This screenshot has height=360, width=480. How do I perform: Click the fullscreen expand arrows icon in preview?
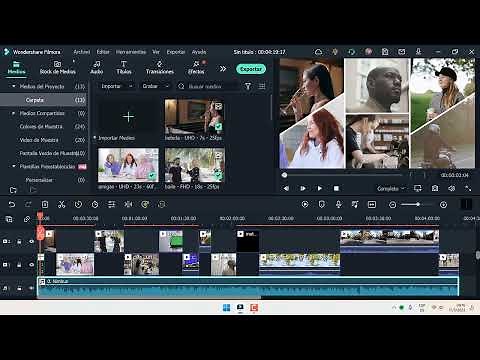(x=468, y=188)
